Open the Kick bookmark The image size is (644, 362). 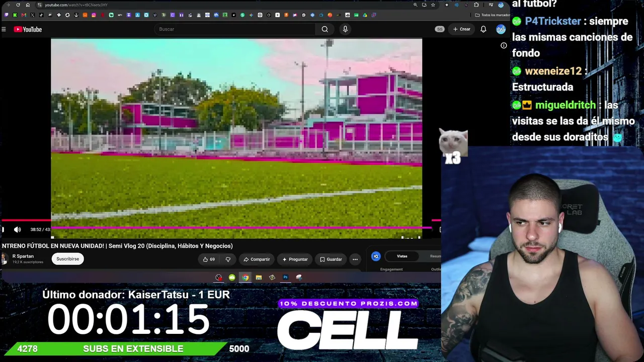tap(15, 15)
